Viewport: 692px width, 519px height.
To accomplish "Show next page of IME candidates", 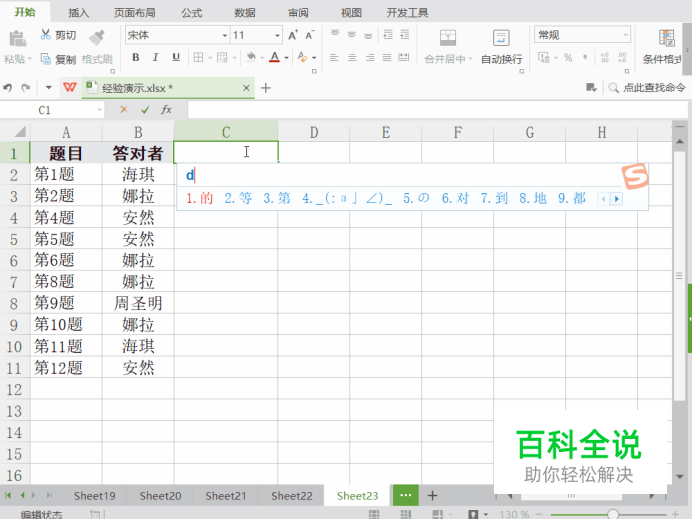I will click(x=617, y=199).
